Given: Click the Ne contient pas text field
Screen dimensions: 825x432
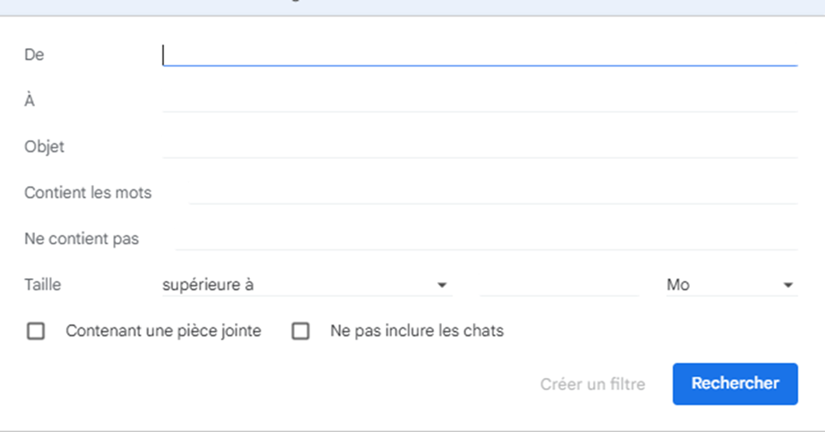Looking at the screenshot, I should [x=486, y=238].
